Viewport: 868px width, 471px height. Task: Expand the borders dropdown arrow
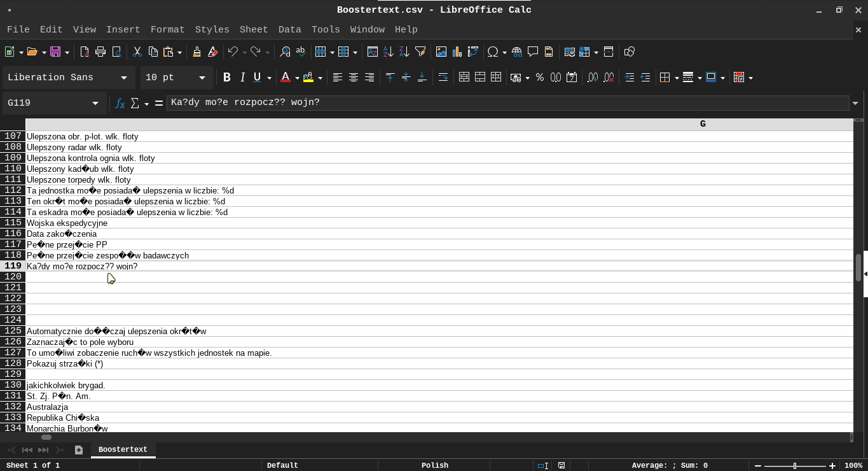(x=676, y=78)
